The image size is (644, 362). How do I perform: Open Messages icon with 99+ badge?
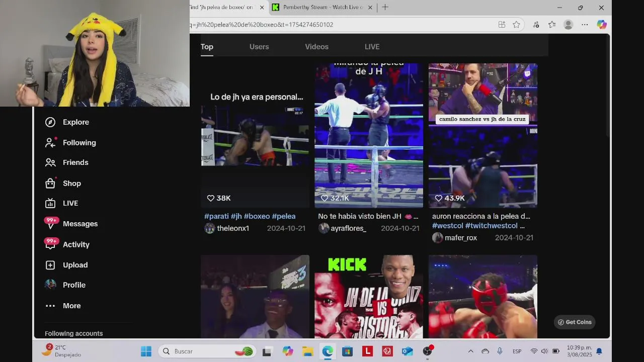[50, 224]
